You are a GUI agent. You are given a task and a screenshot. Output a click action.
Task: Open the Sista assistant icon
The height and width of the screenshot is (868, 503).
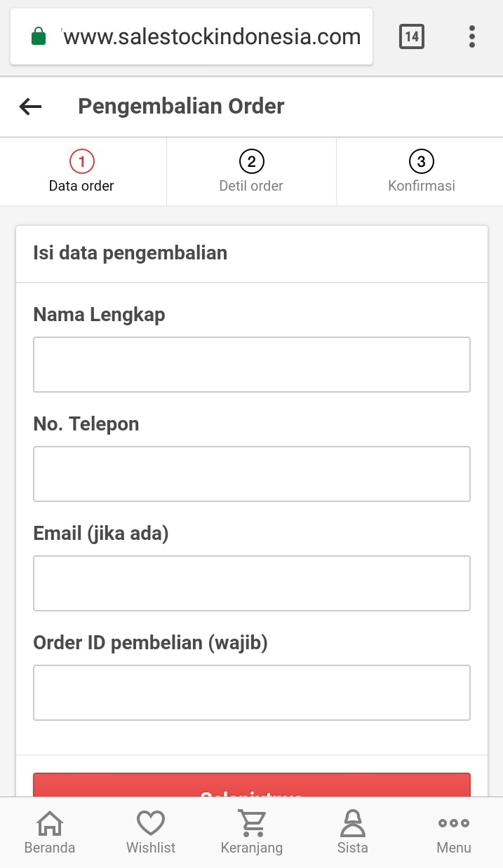[x=352, y=832]
